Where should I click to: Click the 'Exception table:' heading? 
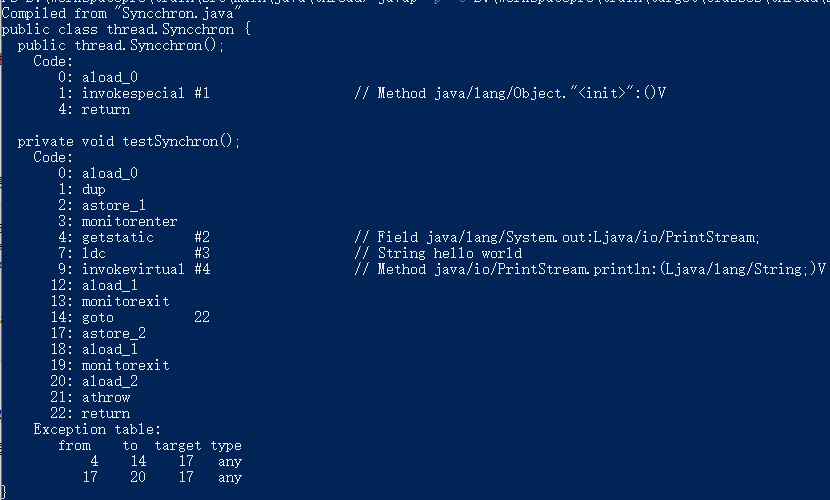coord(97,429)
